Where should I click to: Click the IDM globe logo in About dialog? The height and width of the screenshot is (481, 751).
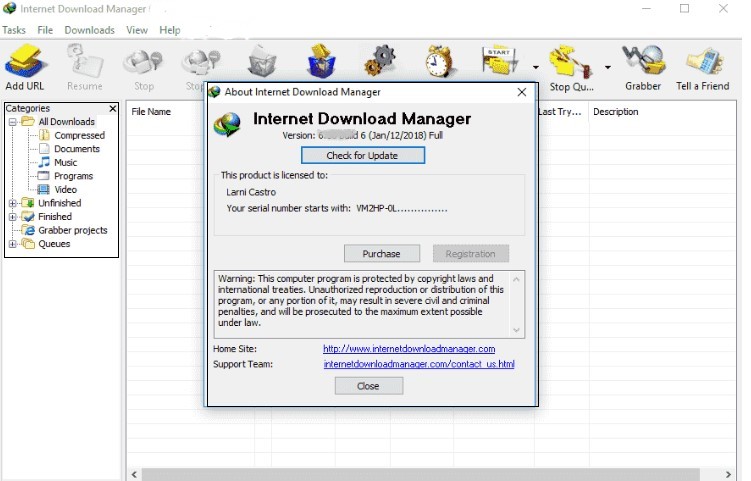228,124
